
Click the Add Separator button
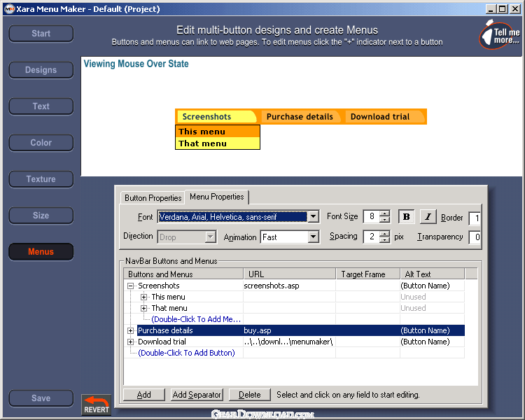pyautogui.click(x=197, y=395)
